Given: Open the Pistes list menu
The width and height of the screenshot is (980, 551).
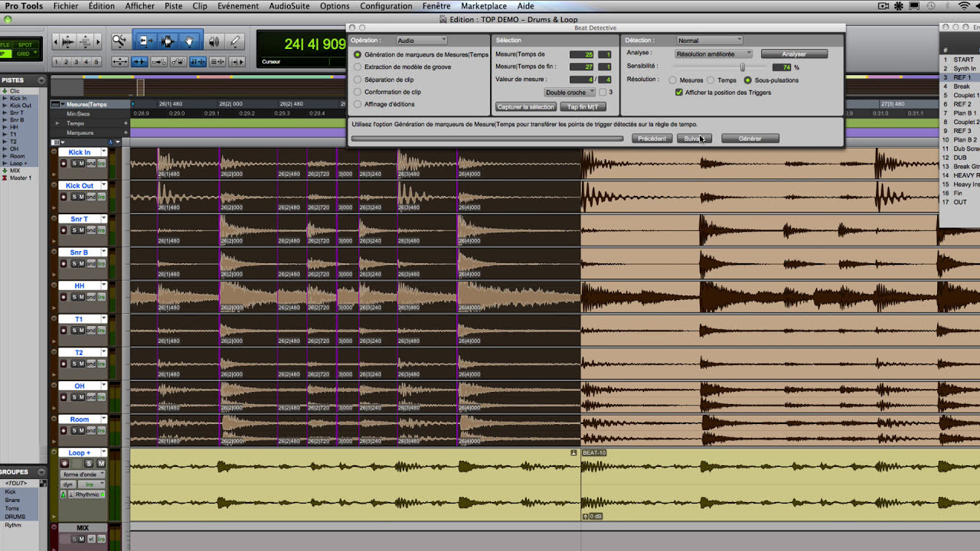Looking at the screenshot, I should 43,80.
